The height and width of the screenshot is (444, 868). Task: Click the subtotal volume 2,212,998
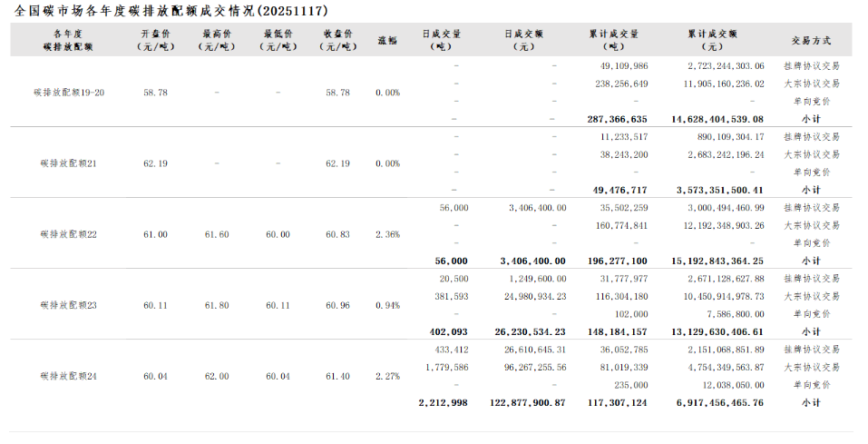click(x=443, y=402)
